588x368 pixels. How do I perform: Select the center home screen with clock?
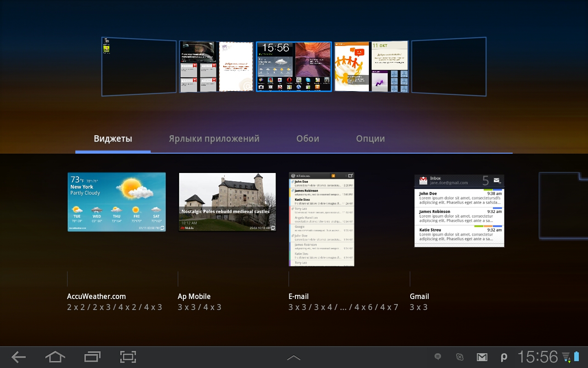click(x=294, y=67)
